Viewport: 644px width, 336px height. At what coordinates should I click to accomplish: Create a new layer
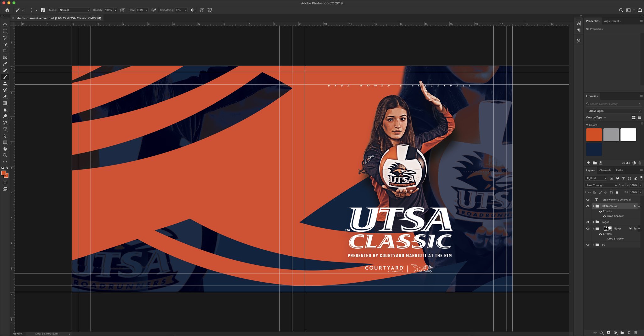629,333
